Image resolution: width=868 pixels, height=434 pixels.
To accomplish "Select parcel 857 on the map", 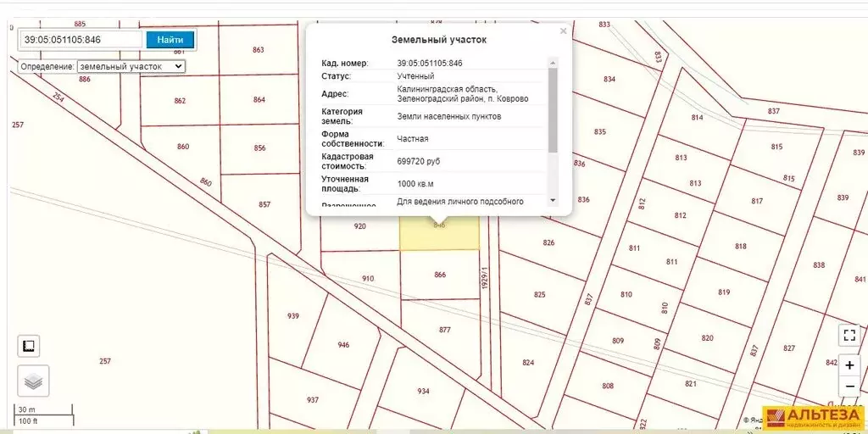I will click(x=264, y=204).
